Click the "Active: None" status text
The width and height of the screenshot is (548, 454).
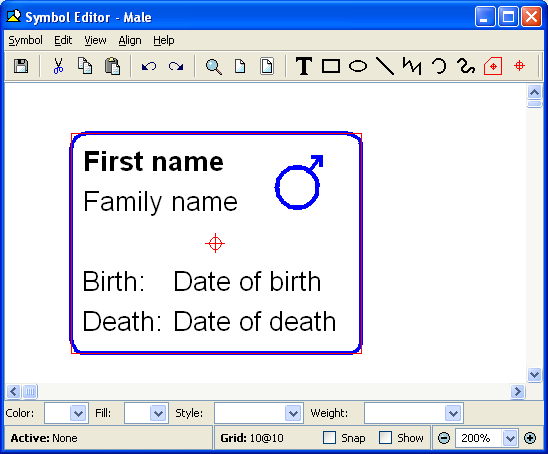44,438
